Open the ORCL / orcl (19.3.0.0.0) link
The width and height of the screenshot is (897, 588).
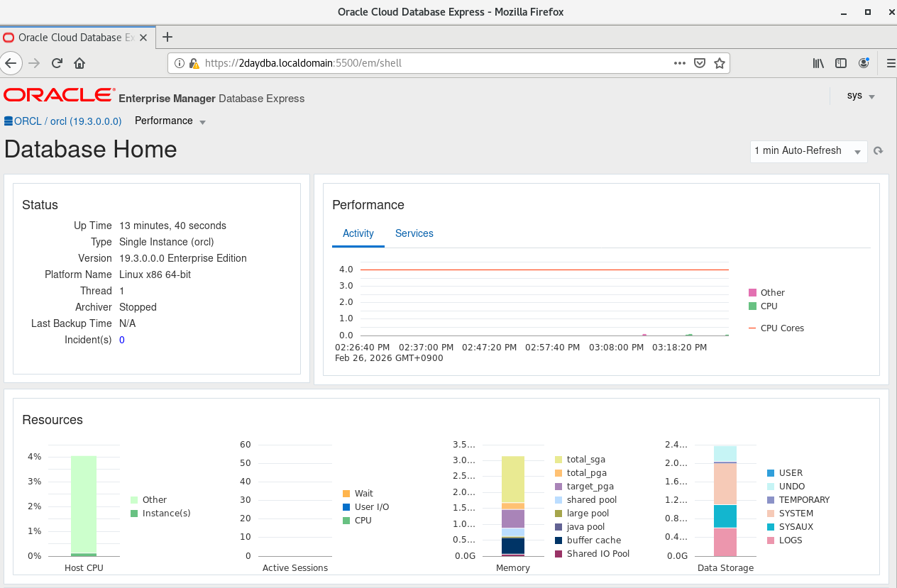coord(68,121)
